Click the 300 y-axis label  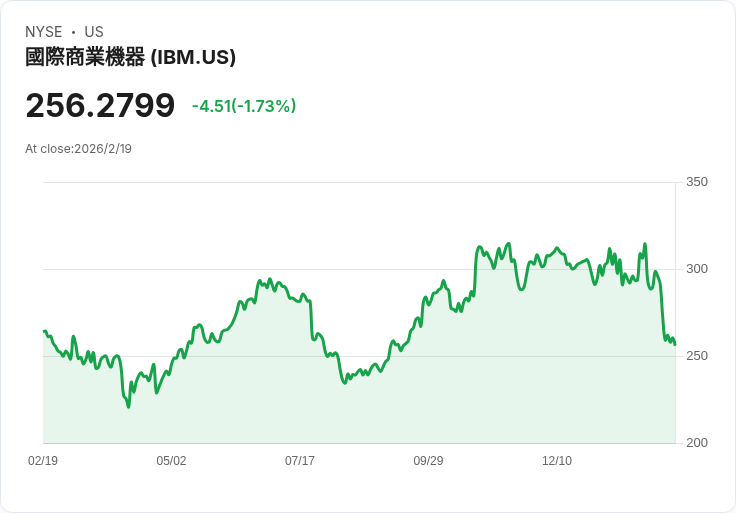pyautogui.click(x=697, y=269)
